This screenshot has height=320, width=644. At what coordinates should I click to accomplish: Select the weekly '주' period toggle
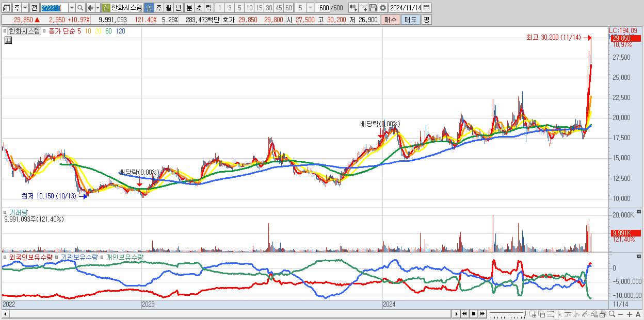(x=158, y=8)
